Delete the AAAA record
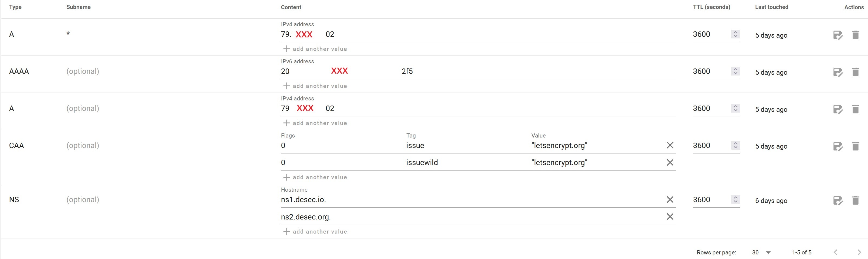The width and height of the screenshot is (868, 259). tap(855, 72)
